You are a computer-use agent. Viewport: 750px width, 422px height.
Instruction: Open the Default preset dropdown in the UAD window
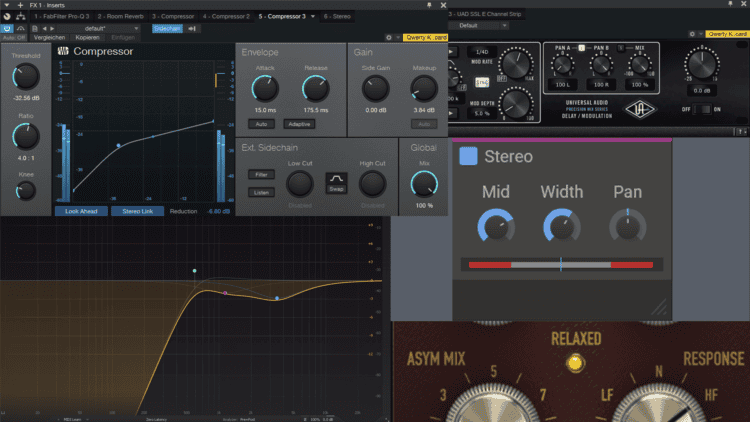[478, 25]
